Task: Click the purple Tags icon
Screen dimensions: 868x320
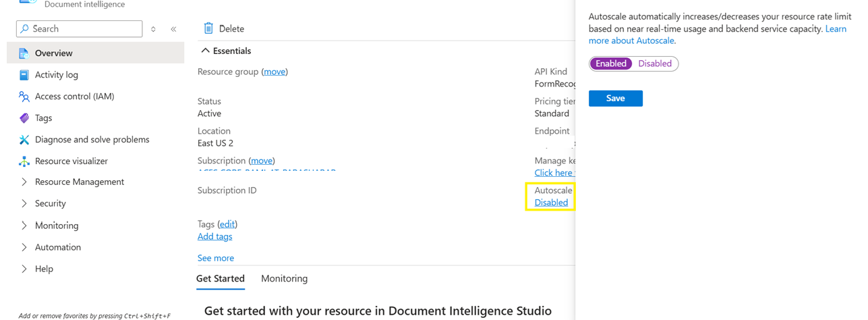Action: pyautogui.click(x=24, y=118)
